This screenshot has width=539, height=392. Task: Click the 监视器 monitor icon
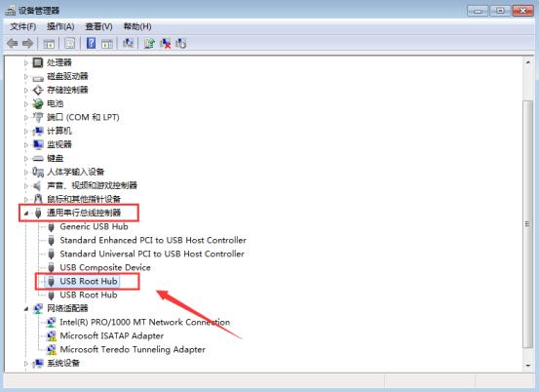coord(38,144)
